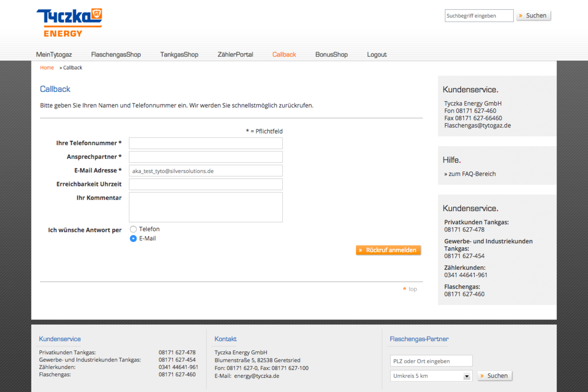Click Logout in the navigation bar

377,54
